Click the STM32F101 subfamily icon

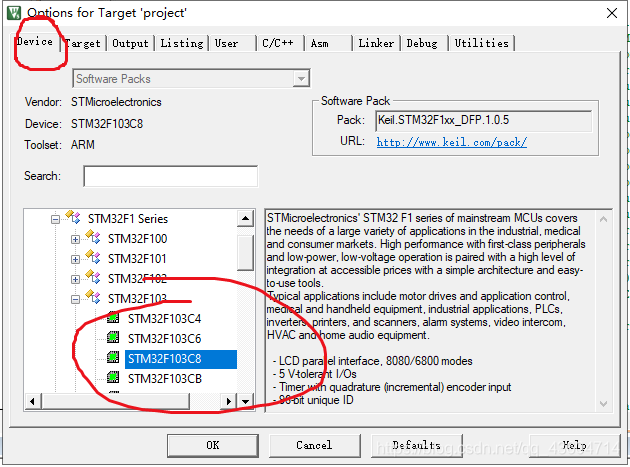click(93, 258)
